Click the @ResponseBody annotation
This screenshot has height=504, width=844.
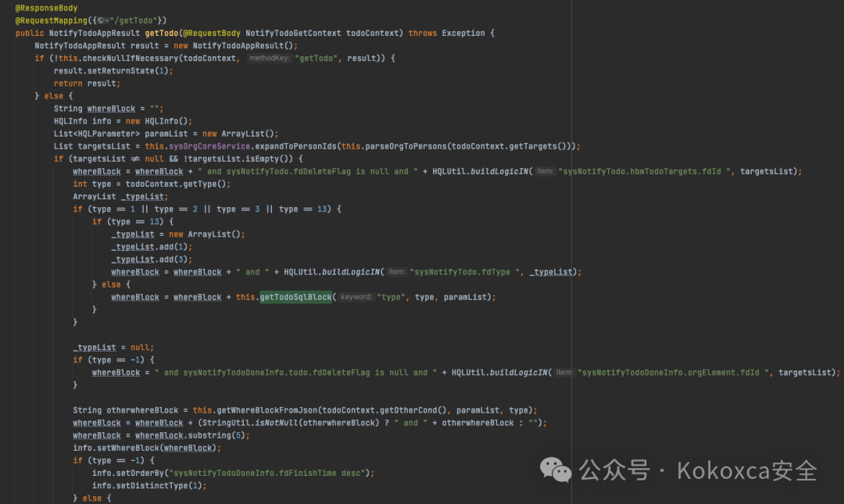[46, 8]
